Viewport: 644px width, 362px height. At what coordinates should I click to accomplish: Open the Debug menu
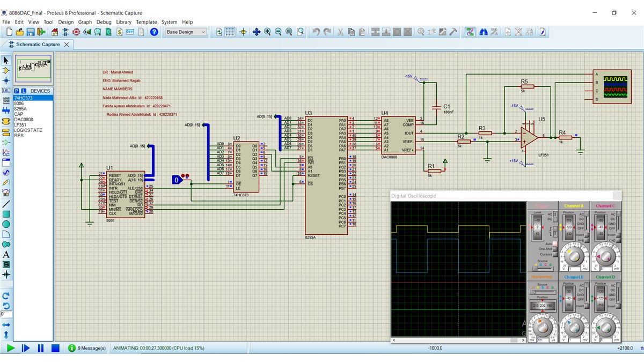point(104,22)
